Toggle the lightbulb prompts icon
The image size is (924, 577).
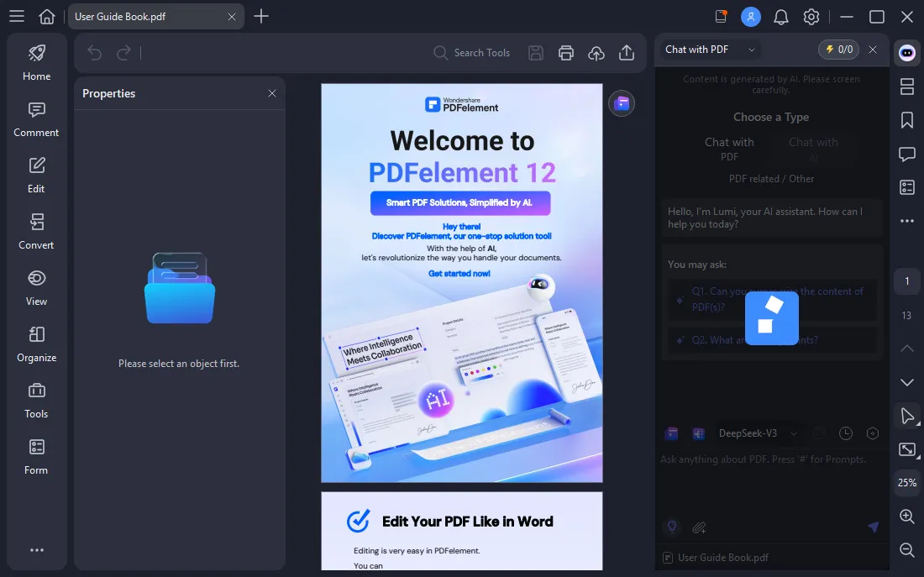(672, 527)
